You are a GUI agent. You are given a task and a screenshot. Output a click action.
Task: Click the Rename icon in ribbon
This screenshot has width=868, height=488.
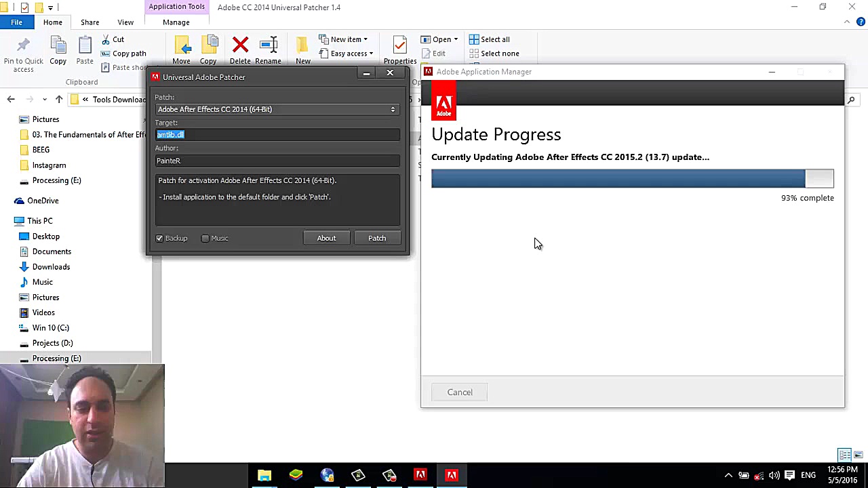click(x=269, y=45)
